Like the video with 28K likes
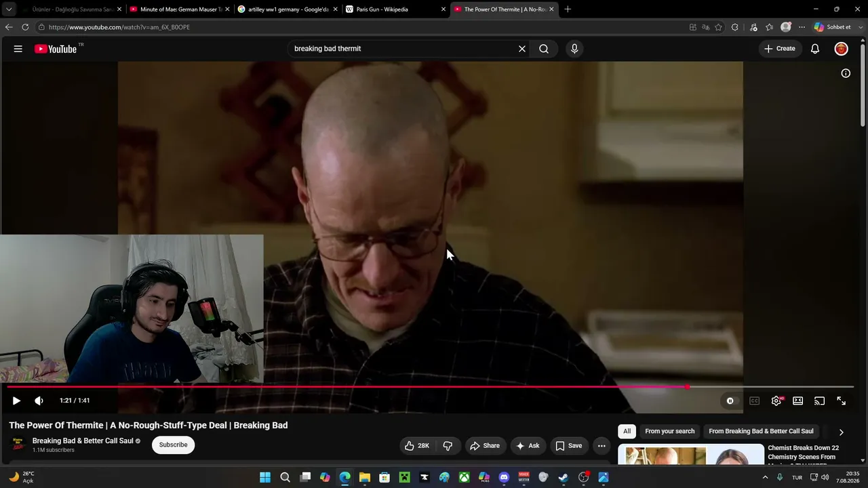Viewport: 868px width, 488px height. pyautogui.click(x=417, y=445)
